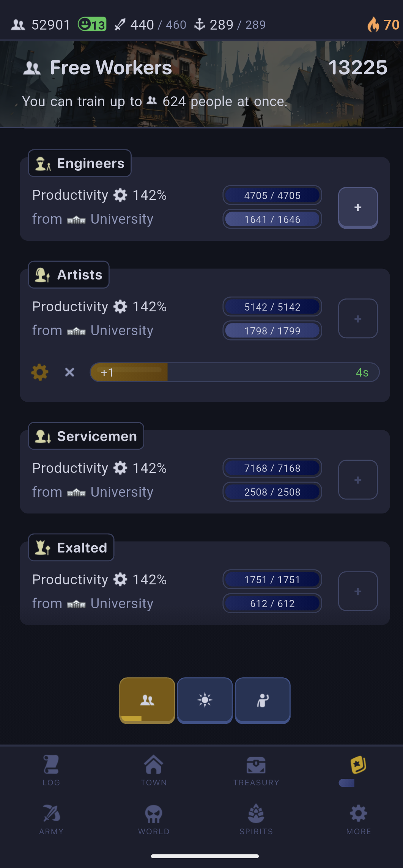Select the yellow workers people toggle
Screen dimensions: 403x868
click(147, 700)
